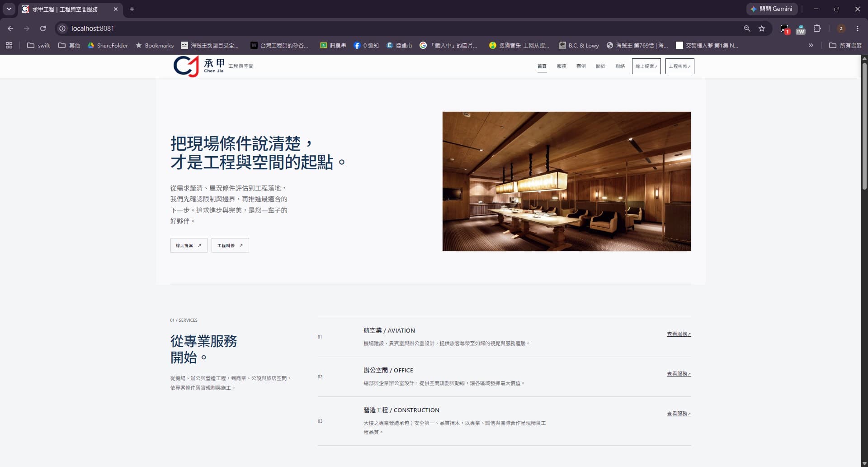This screenshot has width=868, height=467.
Task: Open the browser zoom magnifier icon
Action: pos(747,28)
